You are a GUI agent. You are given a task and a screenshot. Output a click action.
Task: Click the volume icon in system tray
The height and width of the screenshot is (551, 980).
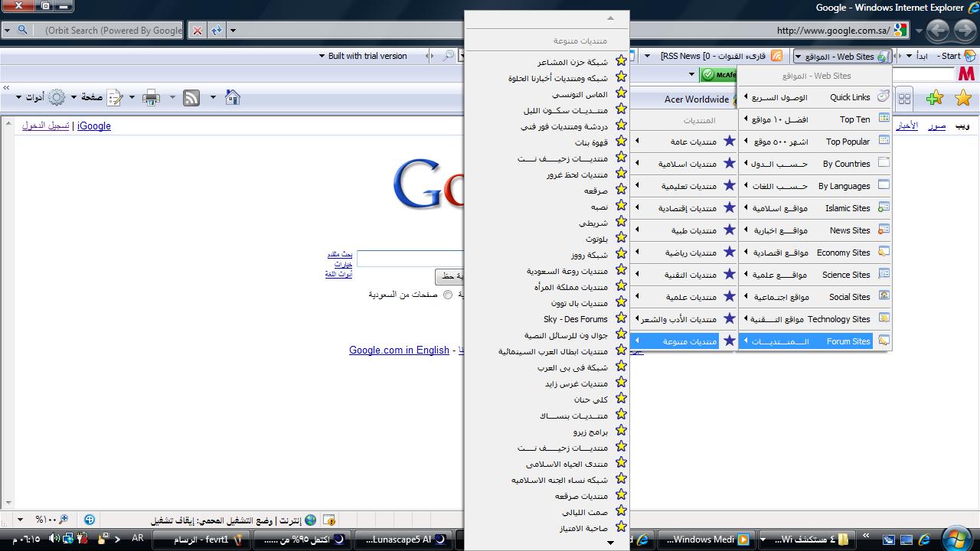tap(54, 539)
